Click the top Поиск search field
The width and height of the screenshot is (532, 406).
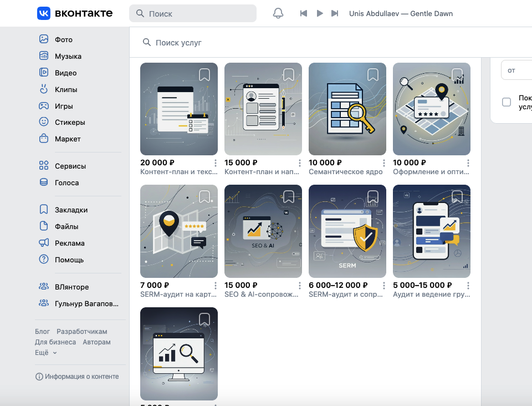[x=193, y=13]
